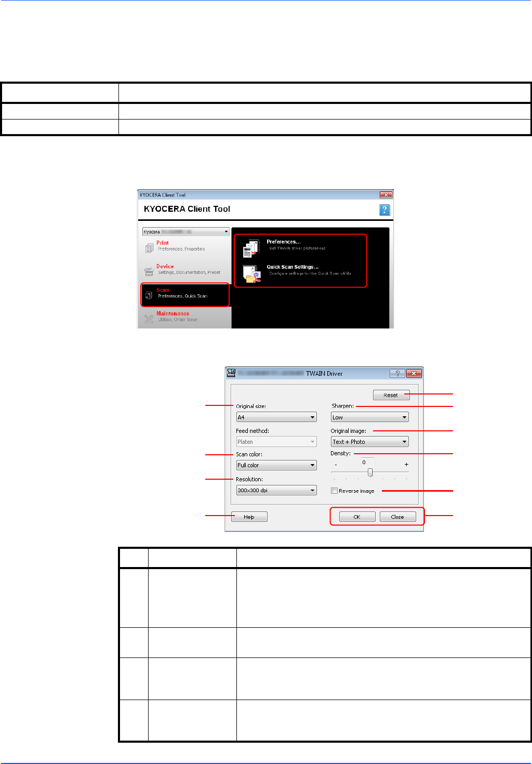This screenshot has height=764, width=532.
Task: Click the TWAIN Driver question-mark help button
Action: 397,373
